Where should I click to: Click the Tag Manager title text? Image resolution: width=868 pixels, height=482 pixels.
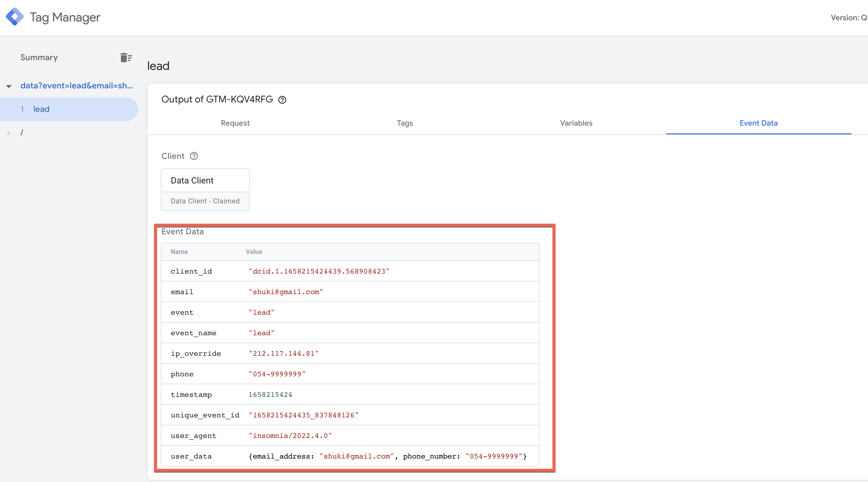(x=65, y=17)
